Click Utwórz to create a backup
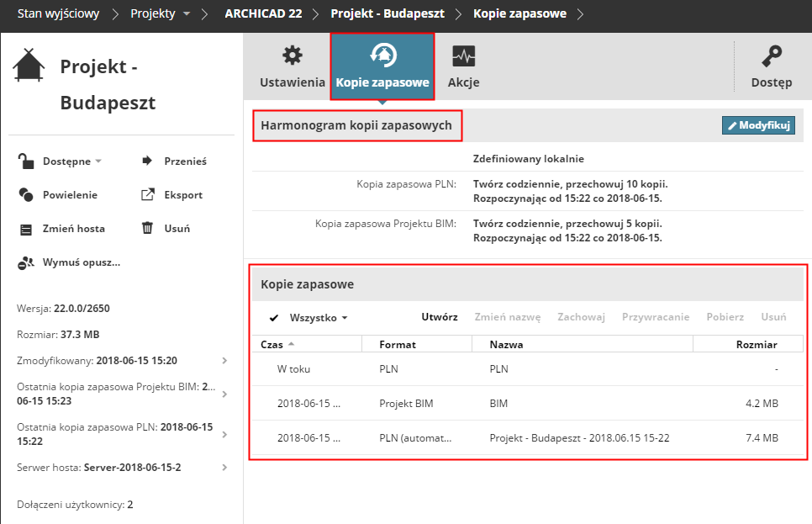Screen dimensions: 812x524 (x=439, y=317)
